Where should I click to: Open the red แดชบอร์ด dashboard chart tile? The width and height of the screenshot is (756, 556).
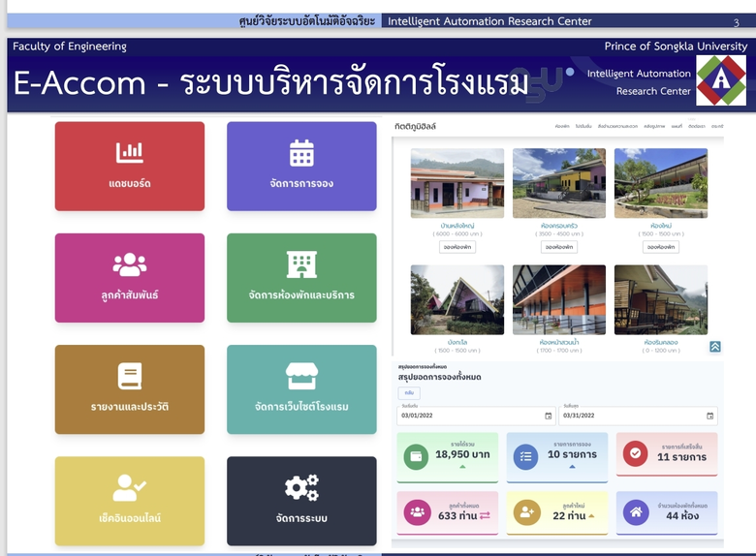(x=130, y=167)
